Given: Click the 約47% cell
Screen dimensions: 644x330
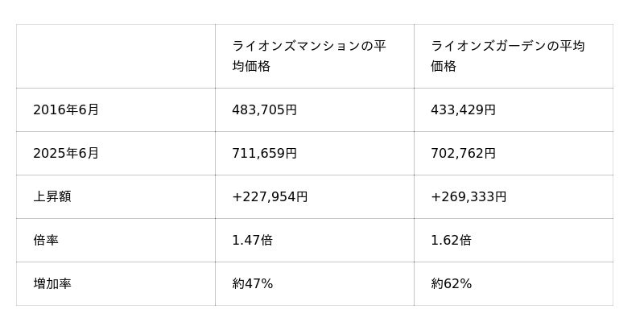Looking at the screenshot, I should tap(252, 284).
